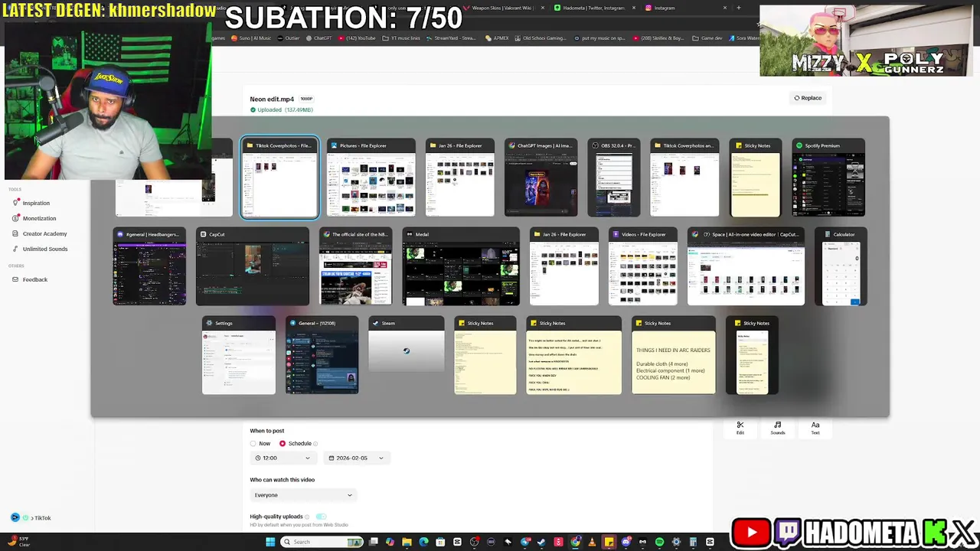Open Microsoft Edge from the taskbar
This screenshot has height=551, width=980.
pyautogui.click(x=423, y=542)
